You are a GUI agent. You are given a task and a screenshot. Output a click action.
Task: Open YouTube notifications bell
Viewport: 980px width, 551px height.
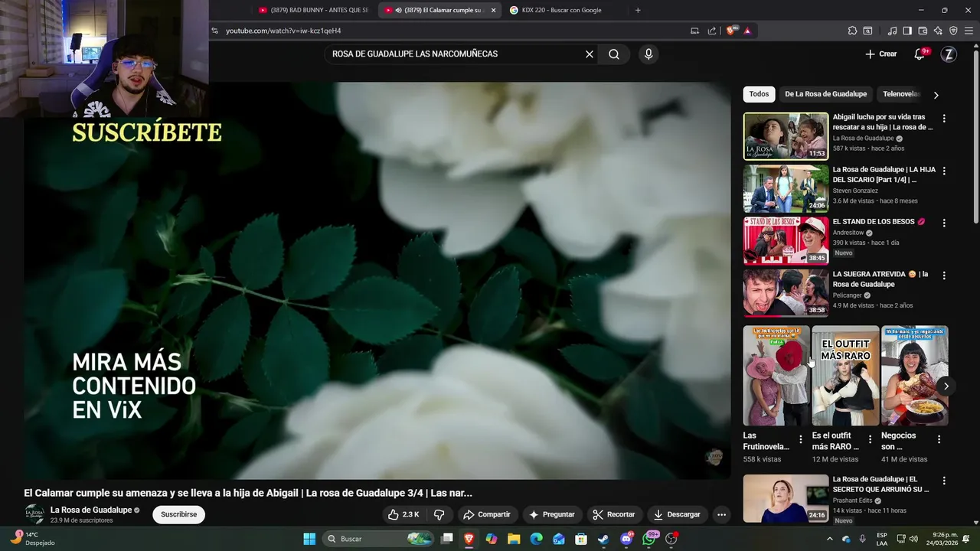coord(920,54)
